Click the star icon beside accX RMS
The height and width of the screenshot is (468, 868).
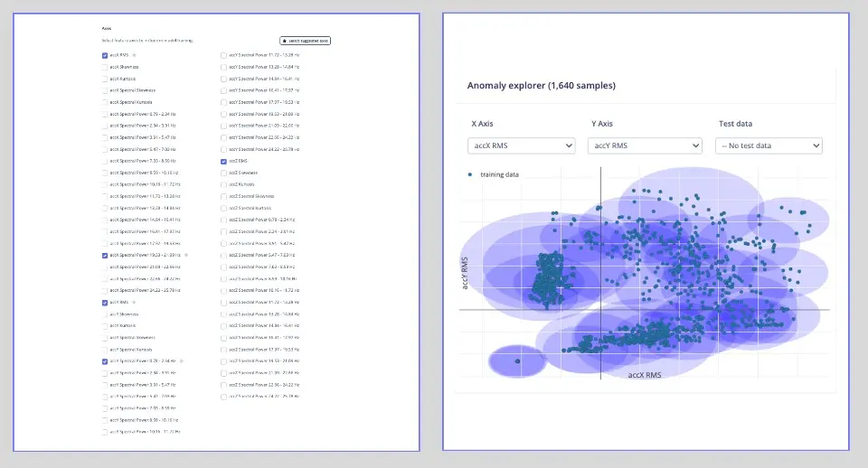click(135, 55)
